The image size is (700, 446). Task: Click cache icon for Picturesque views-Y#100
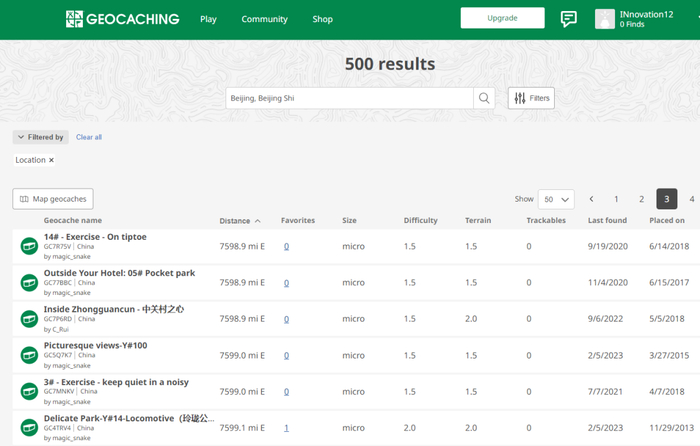(30, 355)
